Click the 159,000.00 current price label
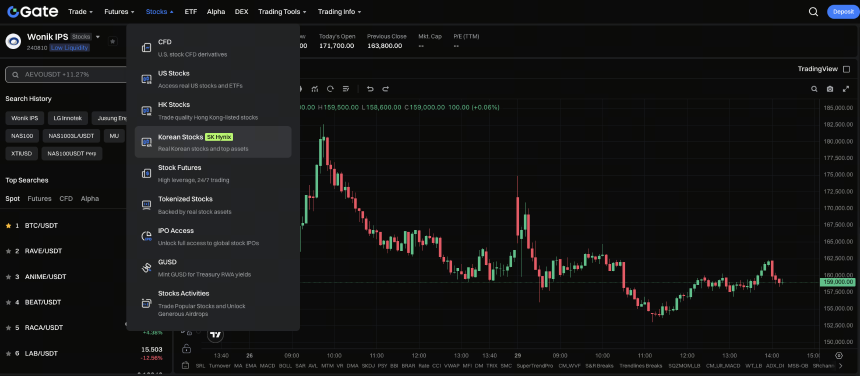 pyautogui.click(x=838, y=282)
